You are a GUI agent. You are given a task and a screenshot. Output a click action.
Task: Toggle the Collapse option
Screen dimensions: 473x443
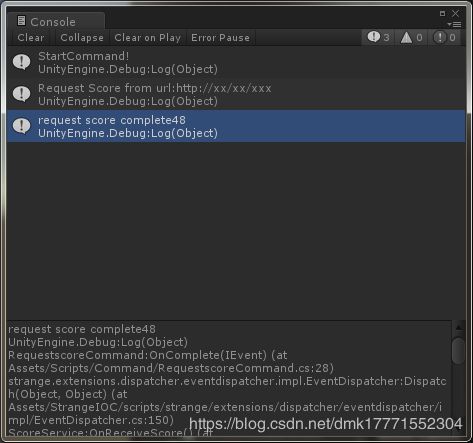click(x=82, y=38)
